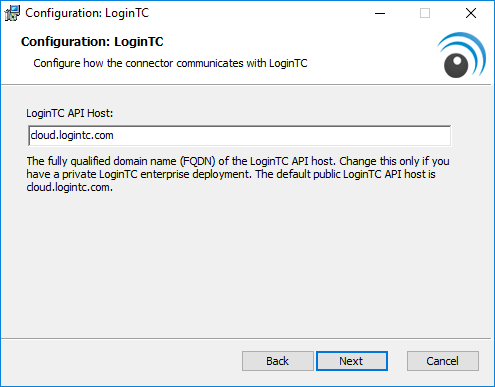The image size is (495, 387).
Task: Go to the next step with Next
Action: click(x=352, y=361)
